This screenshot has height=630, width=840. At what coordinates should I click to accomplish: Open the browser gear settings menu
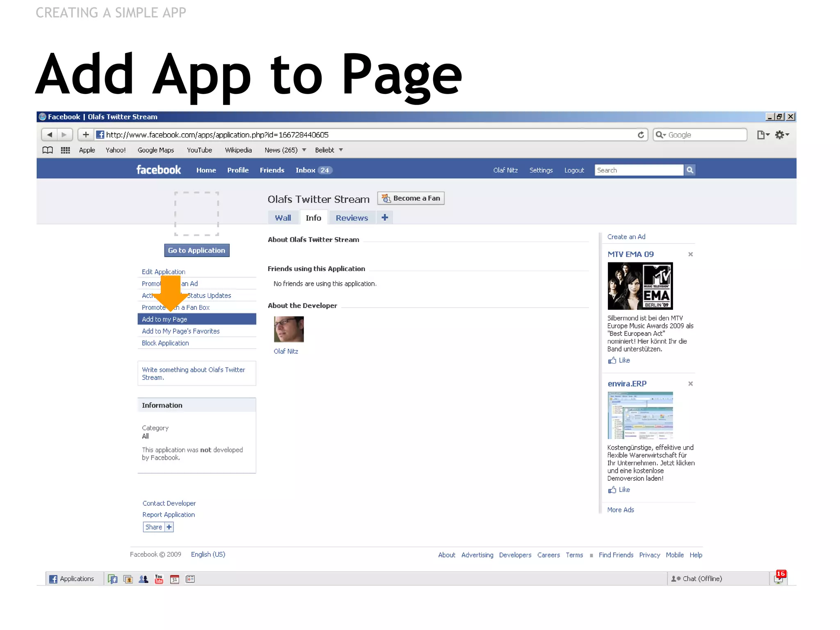(782, 135)
